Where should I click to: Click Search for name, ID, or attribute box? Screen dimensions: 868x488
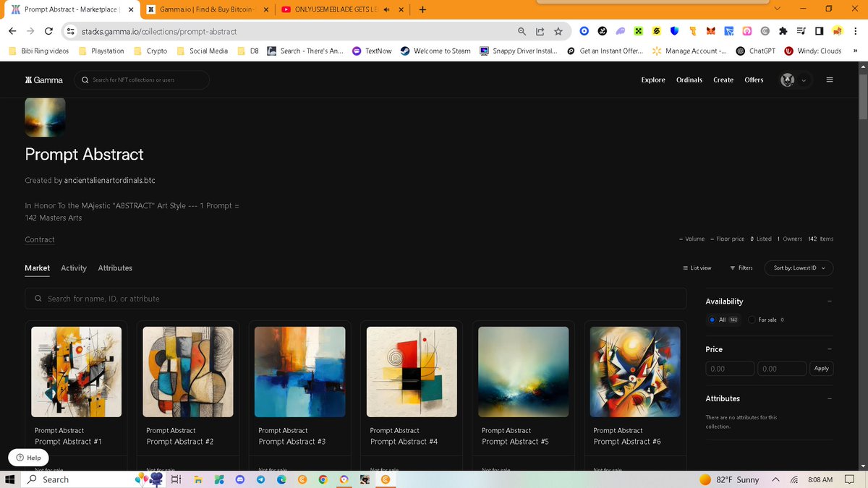[355, 298]
